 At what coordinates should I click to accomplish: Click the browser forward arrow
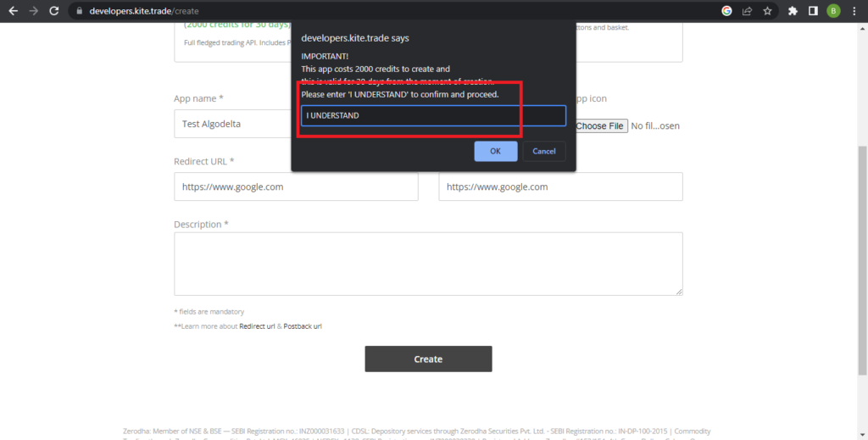(x=34, y=11)
